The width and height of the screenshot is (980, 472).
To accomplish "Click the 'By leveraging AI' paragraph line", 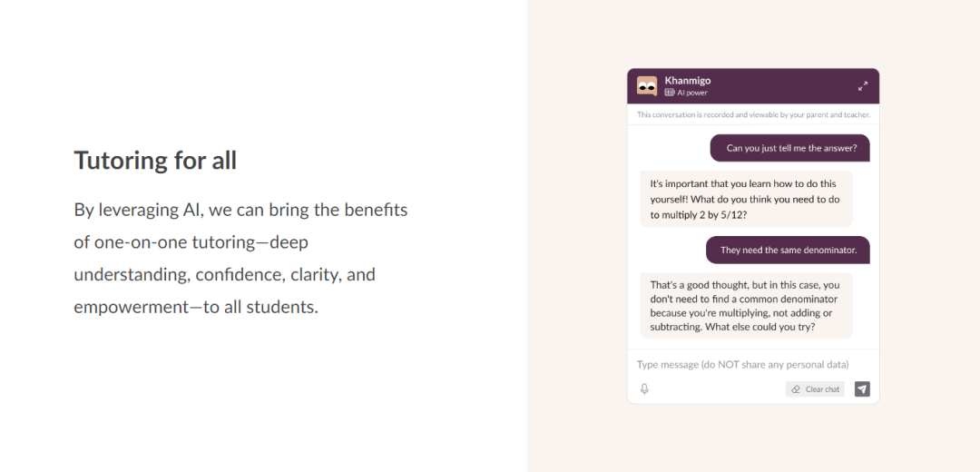I will coord(240,210).
